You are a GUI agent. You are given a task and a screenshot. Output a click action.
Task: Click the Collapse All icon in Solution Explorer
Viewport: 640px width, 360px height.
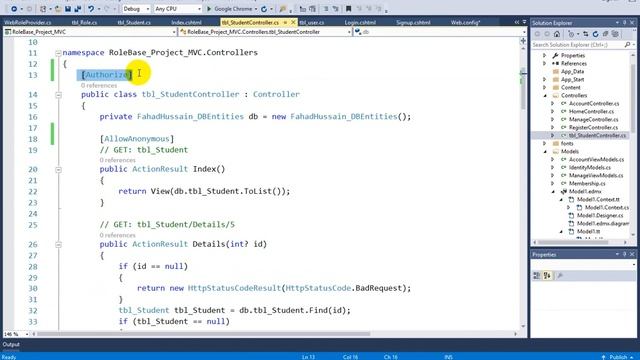605,34
